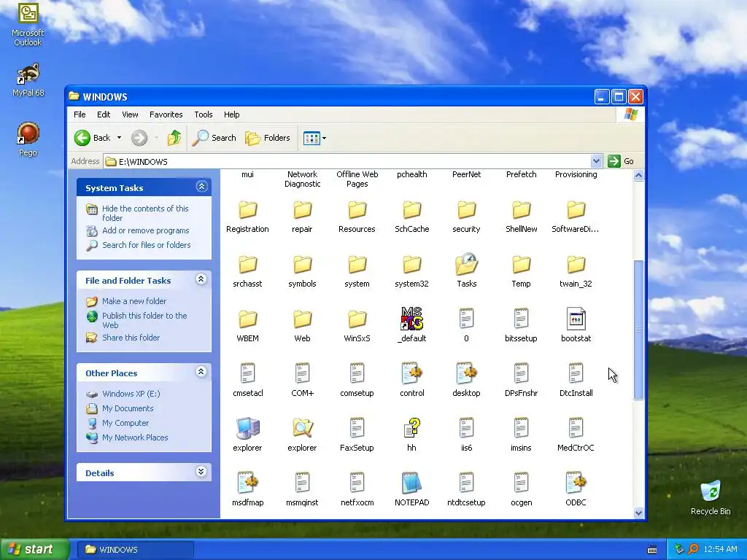Select the FaxSetup log file
This screenshot has height=560, width=747.
357,428
